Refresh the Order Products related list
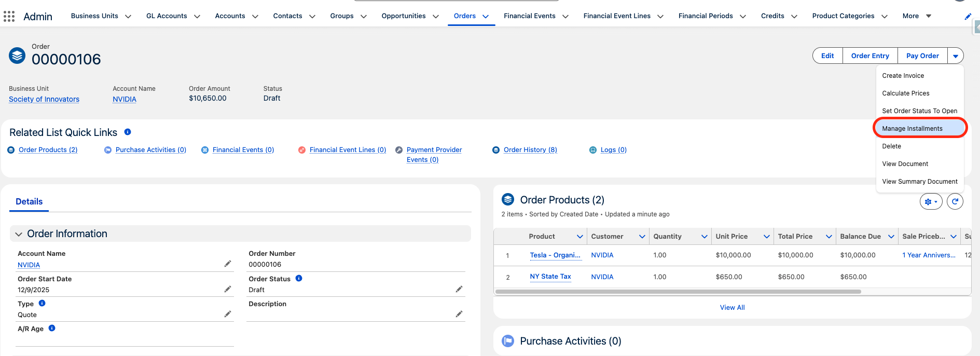 [x=955, y=201]
